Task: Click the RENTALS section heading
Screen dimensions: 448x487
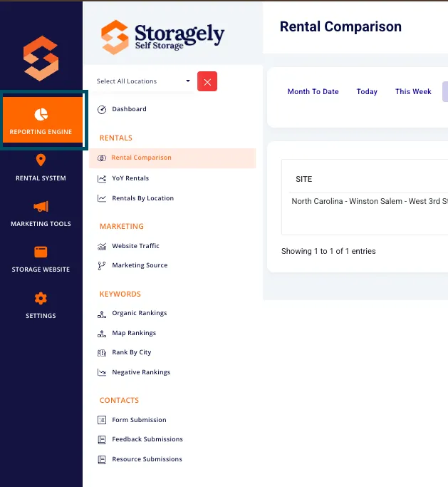Action: click(x=115, y=138)
